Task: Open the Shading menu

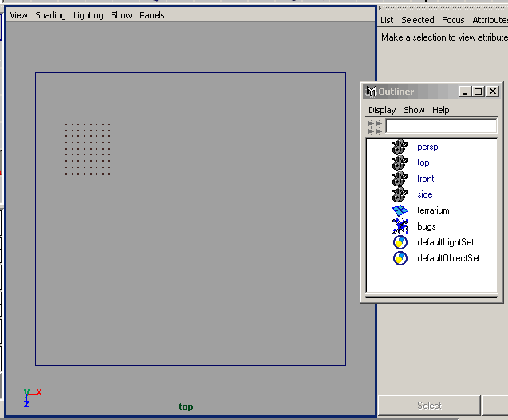Action: (x=51, y=15)
